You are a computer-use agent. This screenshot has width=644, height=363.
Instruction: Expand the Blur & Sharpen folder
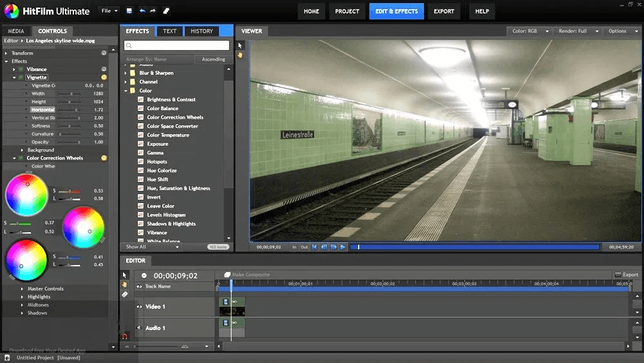(x=126, y=73)
